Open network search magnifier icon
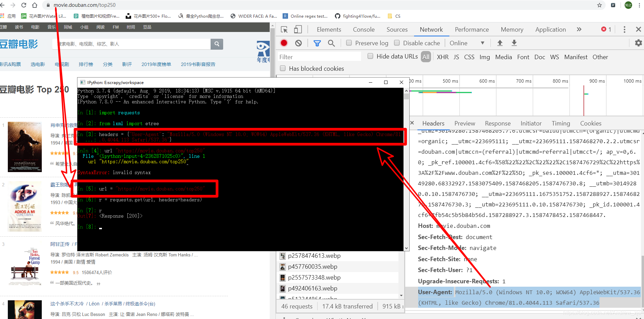 coord(331,43)
